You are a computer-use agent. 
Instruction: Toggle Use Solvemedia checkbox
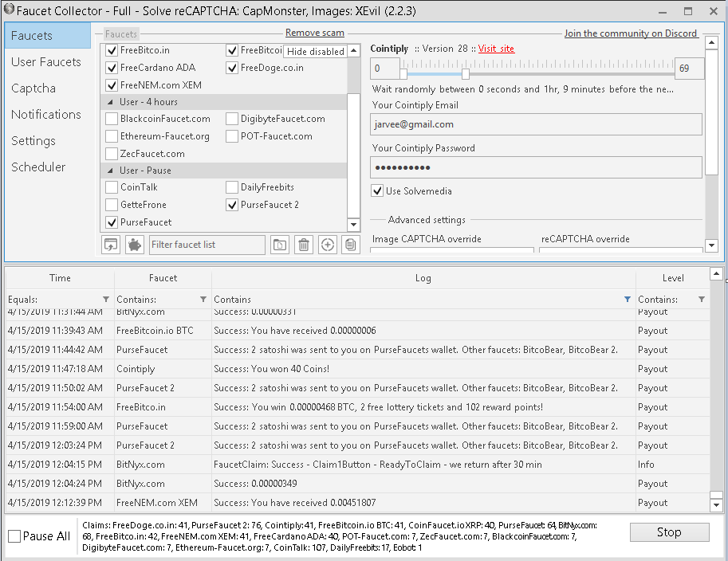377,190
